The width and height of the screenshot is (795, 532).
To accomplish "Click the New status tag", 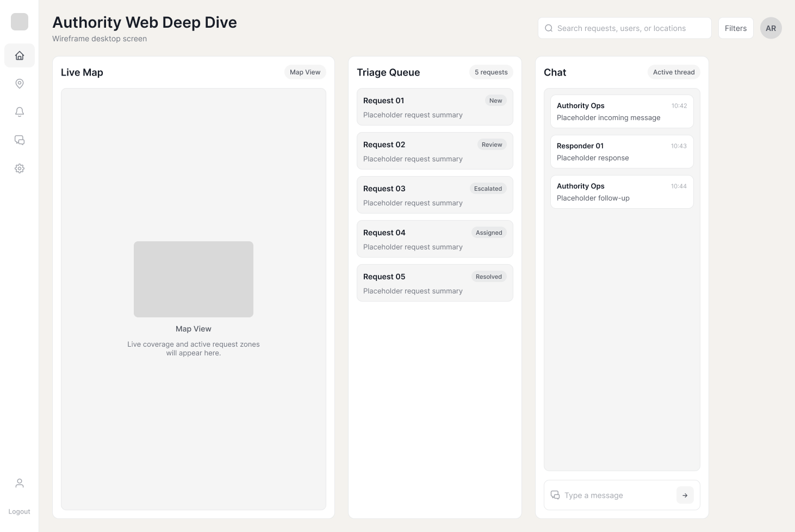I will (x=495, y=101).
